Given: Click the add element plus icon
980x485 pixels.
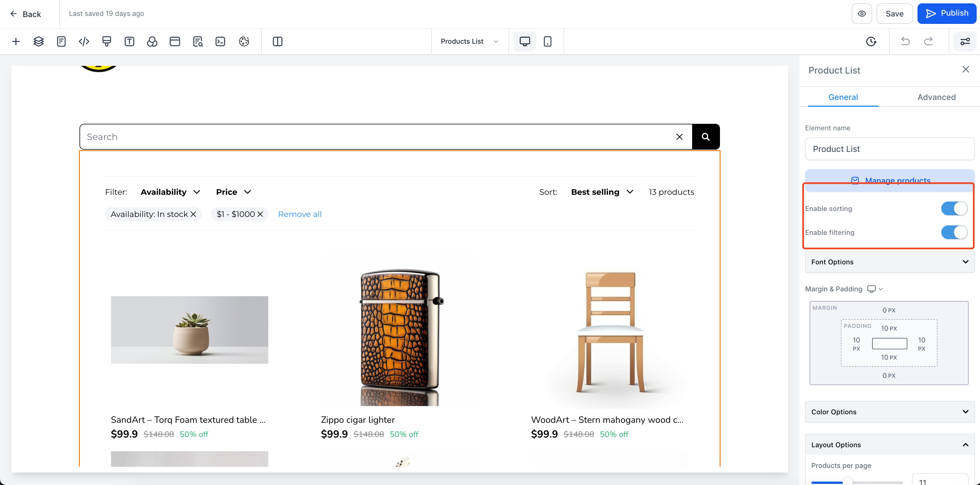Looking at the screenshot, I should (x=16, y=41).
